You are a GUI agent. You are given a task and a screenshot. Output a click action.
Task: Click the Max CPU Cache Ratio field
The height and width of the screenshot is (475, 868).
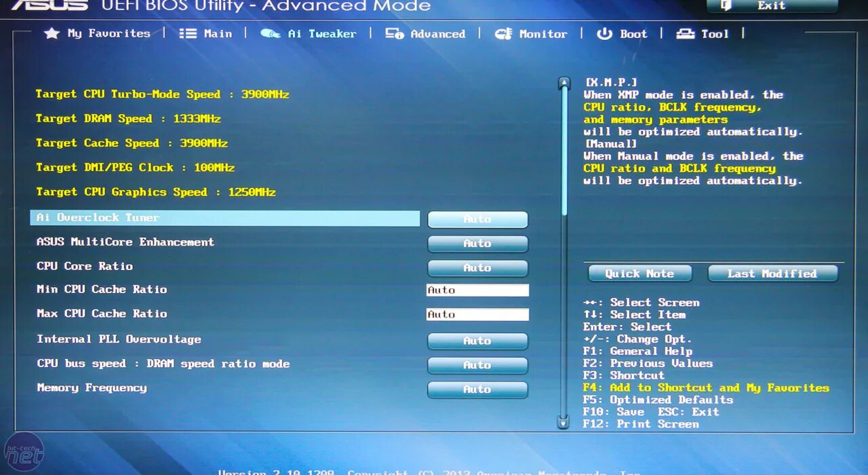pos(477,315)
